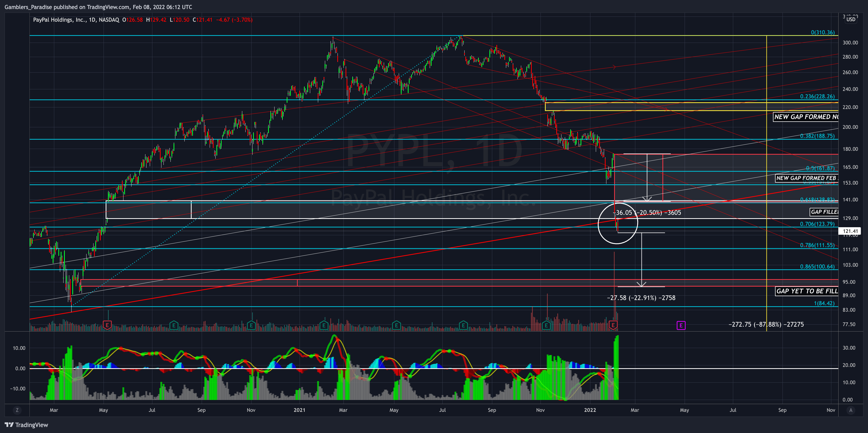Click the 300.00 price axis label
The height and width of the screenshot is (433, 868).
[850, 43]
